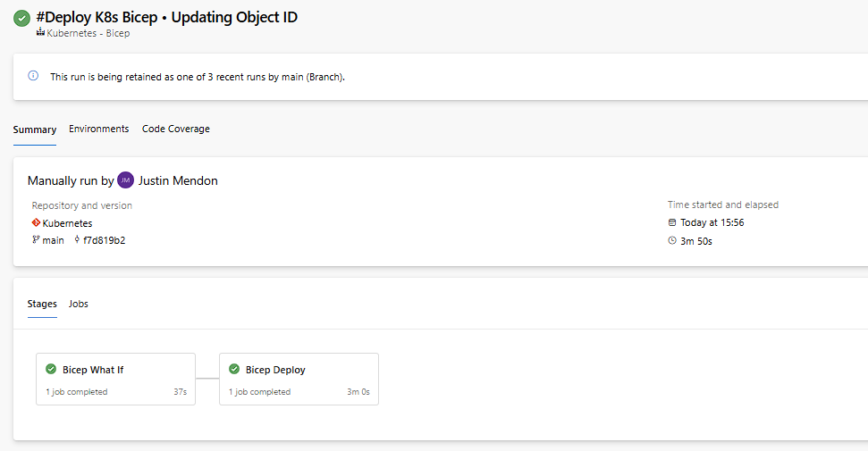Click the commit icon beside f7d819b2

77,239
